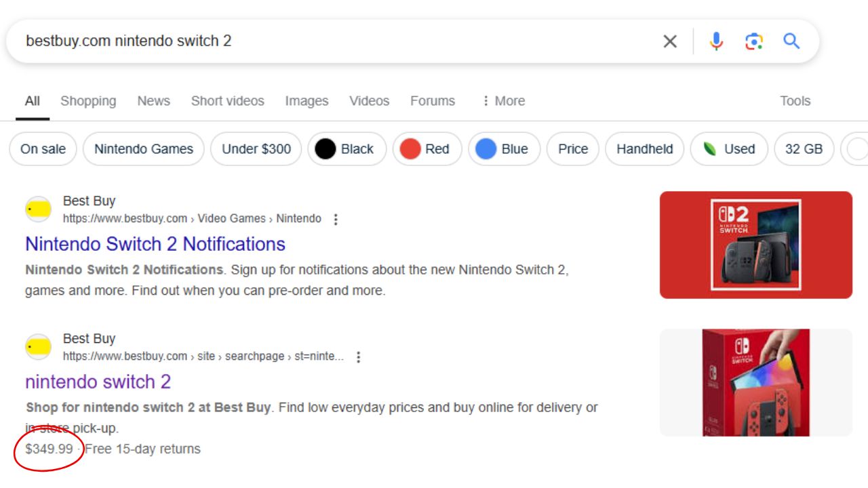Switch to the Shopping tab
868x488 pixels.
[x=88, y=101]
